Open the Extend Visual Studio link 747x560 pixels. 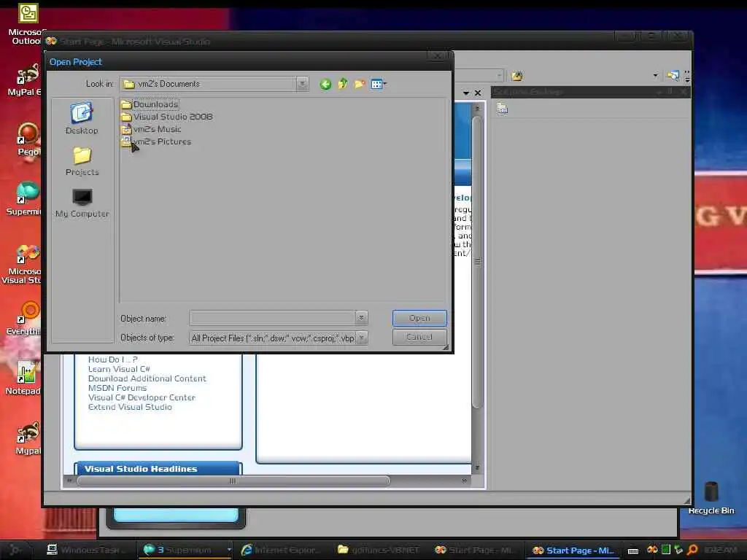coord(130,407)
